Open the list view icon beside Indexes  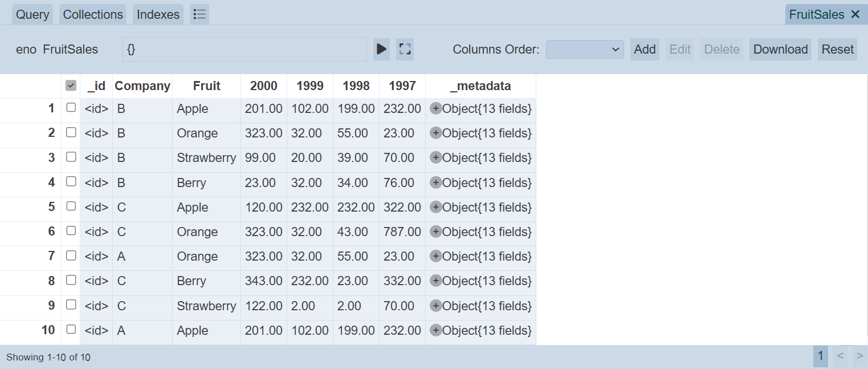pos(199,15)
